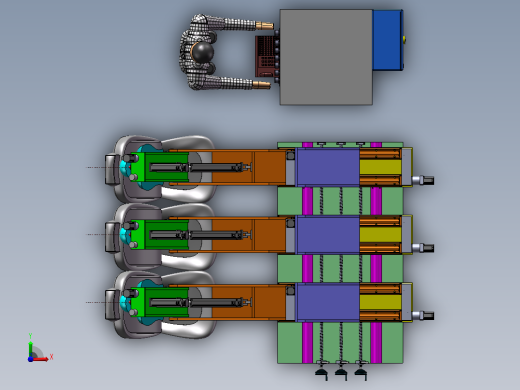
Task: Select the yellow block on the top carriage
Action: 380,167
